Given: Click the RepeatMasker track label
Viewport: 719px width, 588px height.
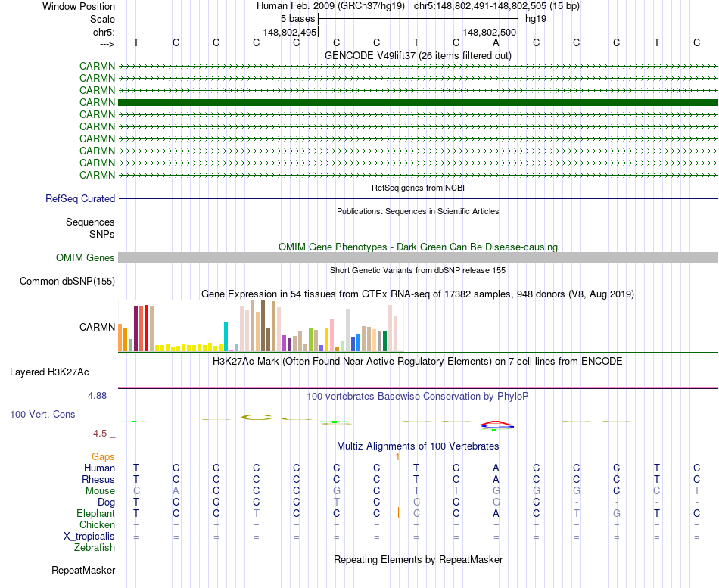Looking at the screenshot, I should (x=83, y=570).
